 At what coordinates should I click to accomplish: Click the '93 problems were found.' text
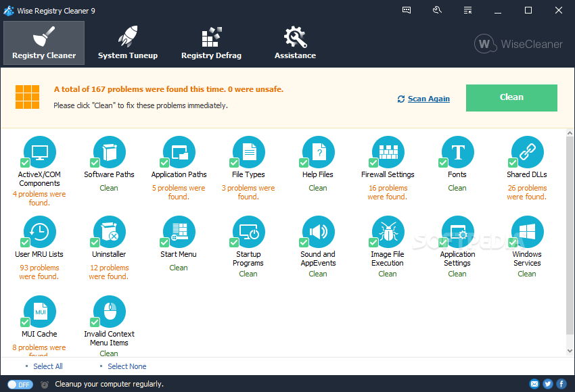click(39, 272)
